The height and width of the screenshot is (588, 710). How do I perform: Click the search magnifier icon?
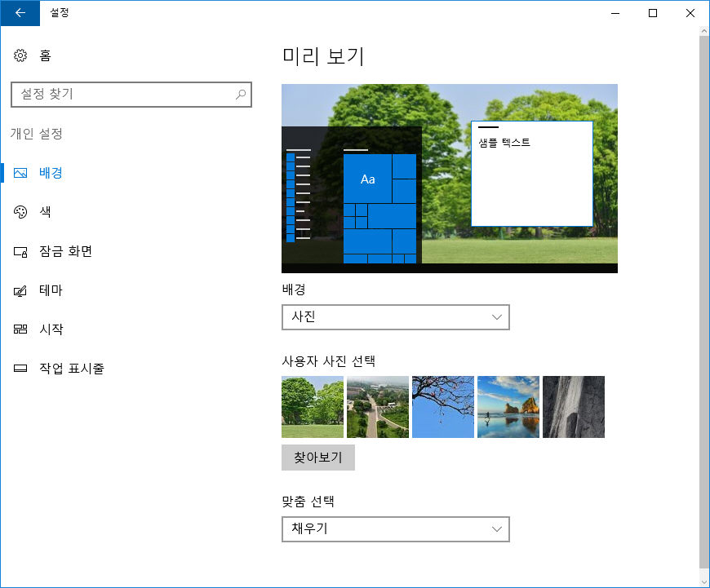(x=241, y=94)
